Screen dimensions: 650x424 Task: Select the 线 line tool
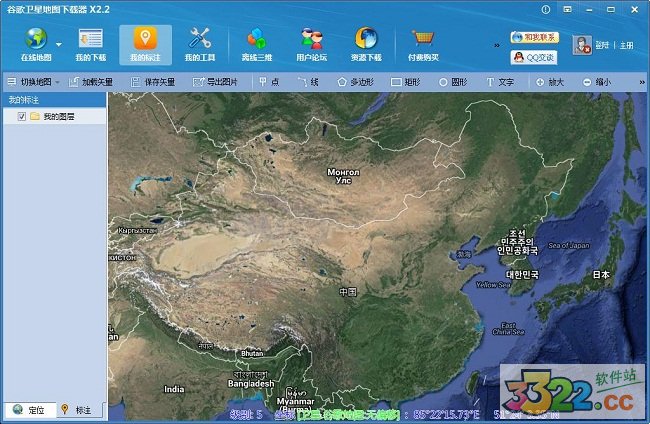pos(308,82)
